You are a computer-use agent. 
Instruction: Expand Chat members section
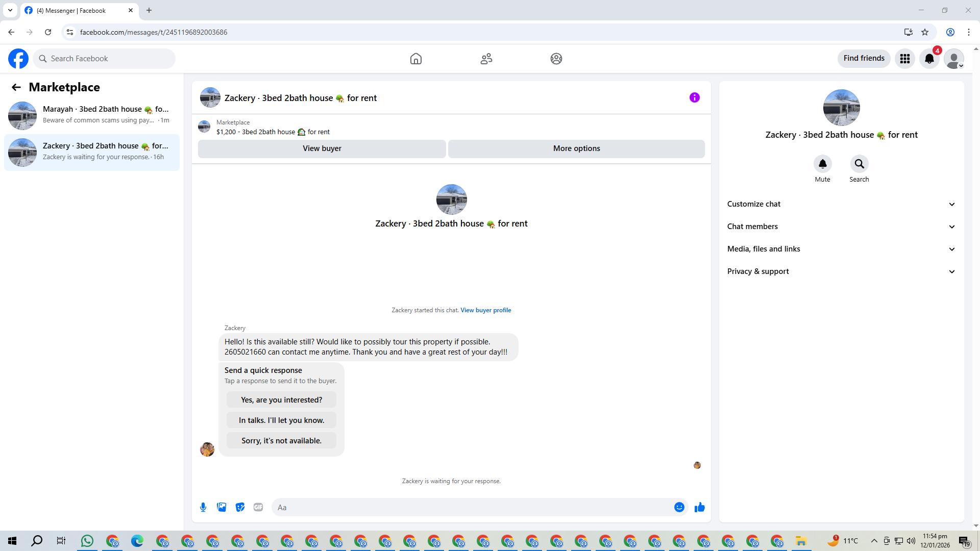pos(841,227)
